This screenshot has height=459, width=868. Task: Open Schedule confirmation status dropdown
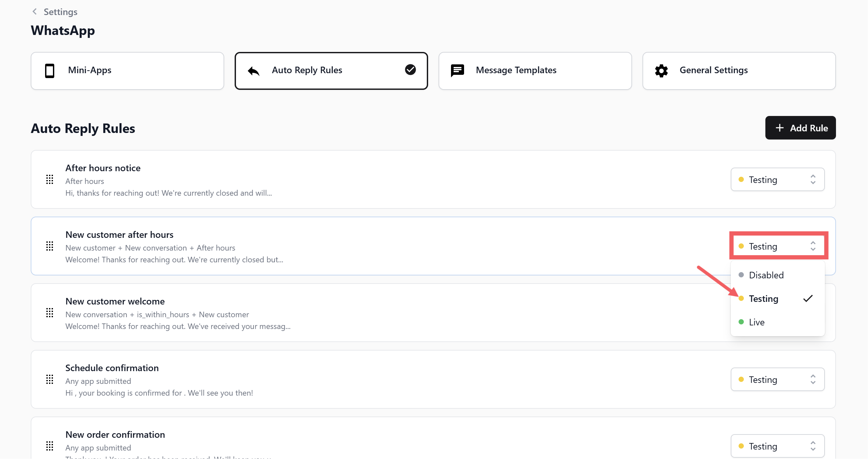(777, 380)
